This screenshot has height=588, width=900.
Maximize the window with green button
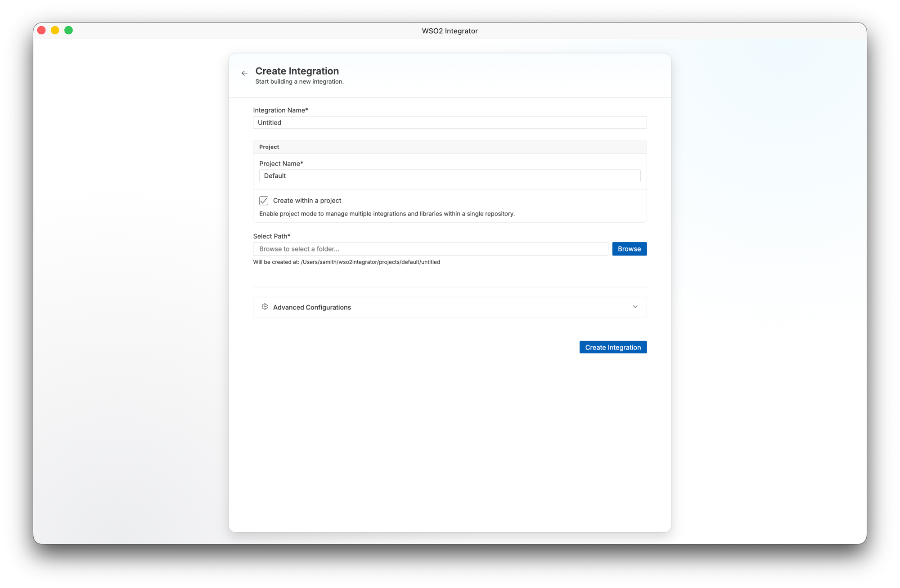coord(68,30)
